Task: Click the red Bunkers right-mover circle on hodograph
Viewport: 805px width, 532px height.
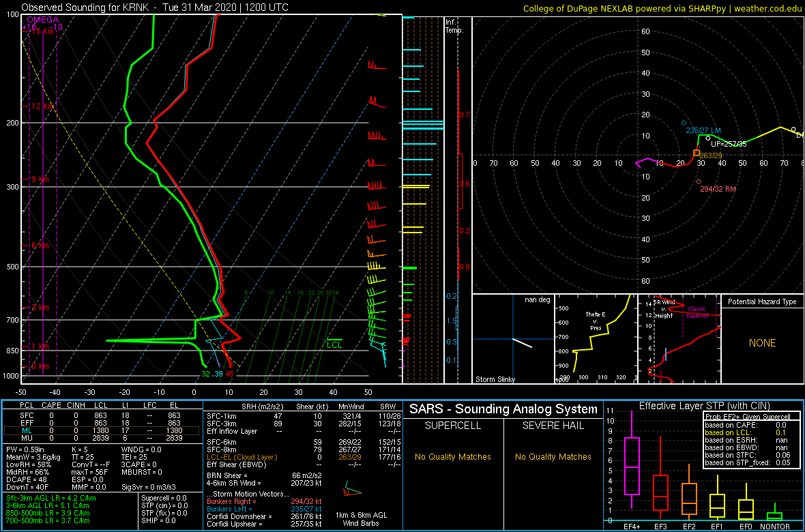Action: point(699,181)
